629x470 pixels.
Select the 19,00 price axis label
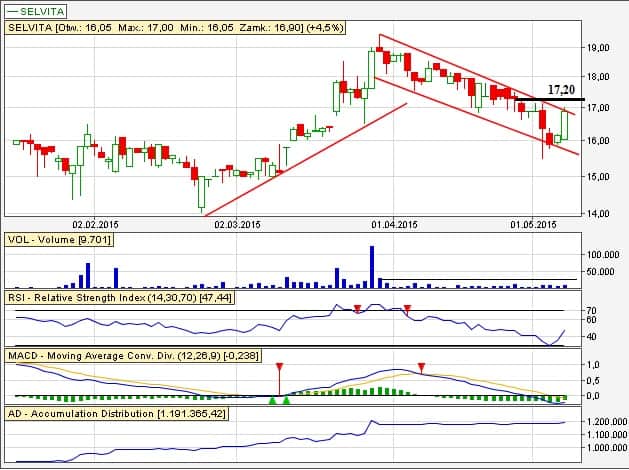click(599, 47)
